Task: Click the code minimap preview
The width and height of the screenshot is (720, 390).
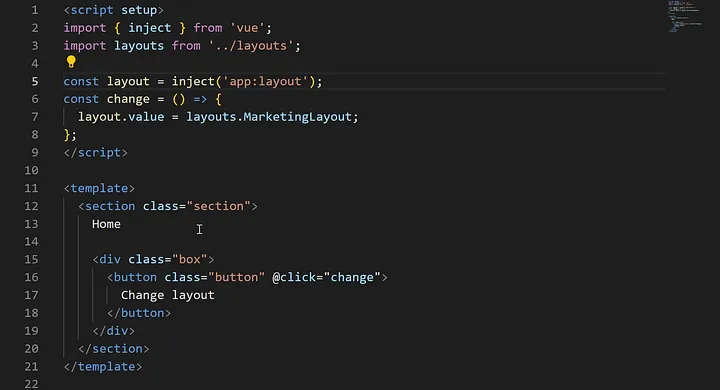Action: (685, 17)
